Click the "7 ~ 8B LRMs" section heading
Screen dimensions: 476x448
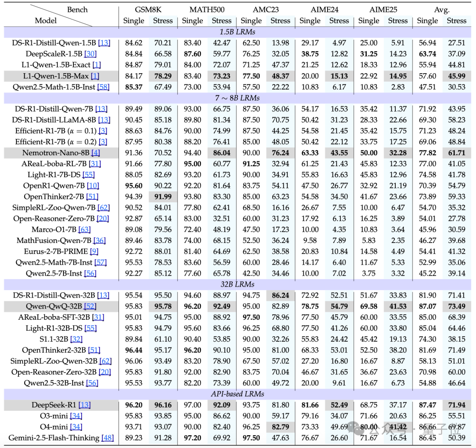[x=238, y=98]
